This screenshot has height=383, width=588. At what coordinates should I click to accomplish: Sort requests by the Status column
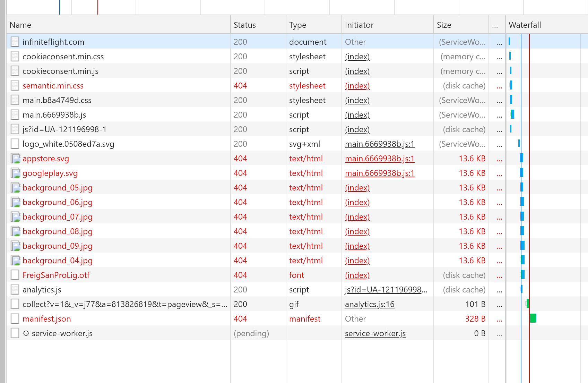[258, 25]
